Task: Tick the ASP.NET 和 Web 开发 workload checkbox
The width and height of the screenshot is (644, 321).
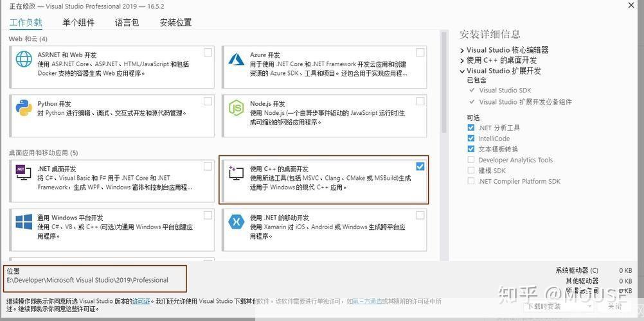Action: tap(208, 52)
